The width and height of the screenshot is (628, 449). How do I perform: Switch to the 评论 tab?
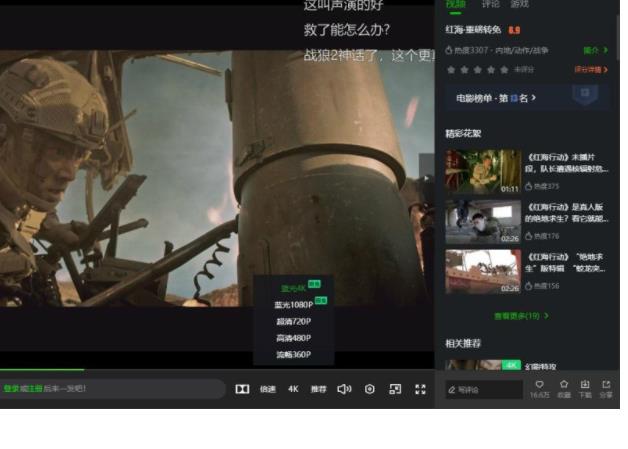pyautogui.click(x=490, y=4)
